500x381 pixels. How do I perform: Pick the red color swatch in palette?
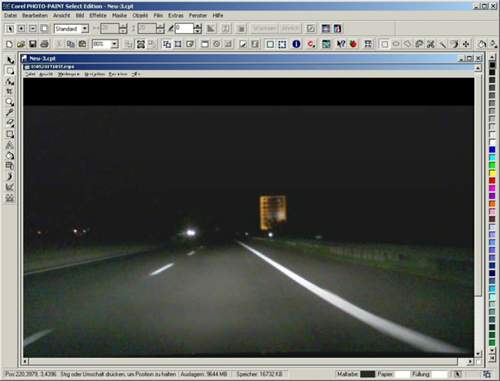pos(492,180)
